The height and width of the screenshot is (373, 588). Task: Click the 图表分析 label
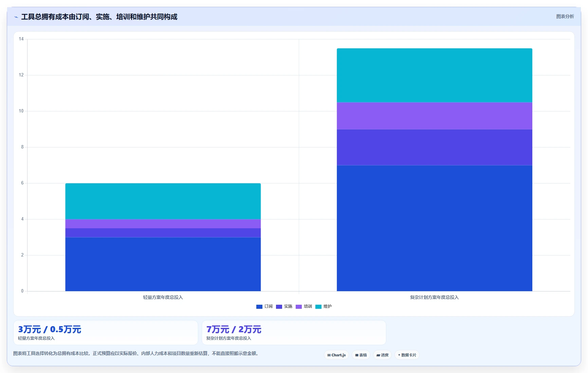(x=565, y=16)
